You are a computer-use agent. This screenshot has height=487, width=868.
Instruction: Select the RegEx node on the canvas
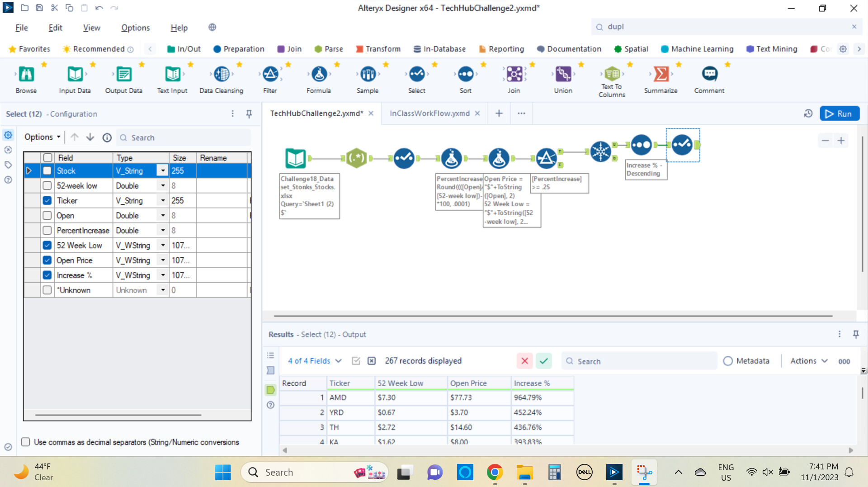click(x=356, y=158)
